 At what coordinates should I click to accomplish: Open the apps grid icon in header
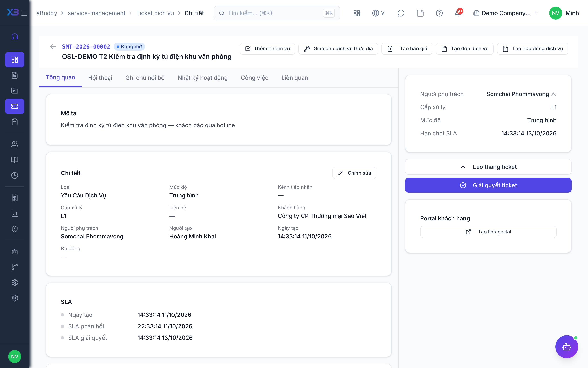click(x=357, y=13)
